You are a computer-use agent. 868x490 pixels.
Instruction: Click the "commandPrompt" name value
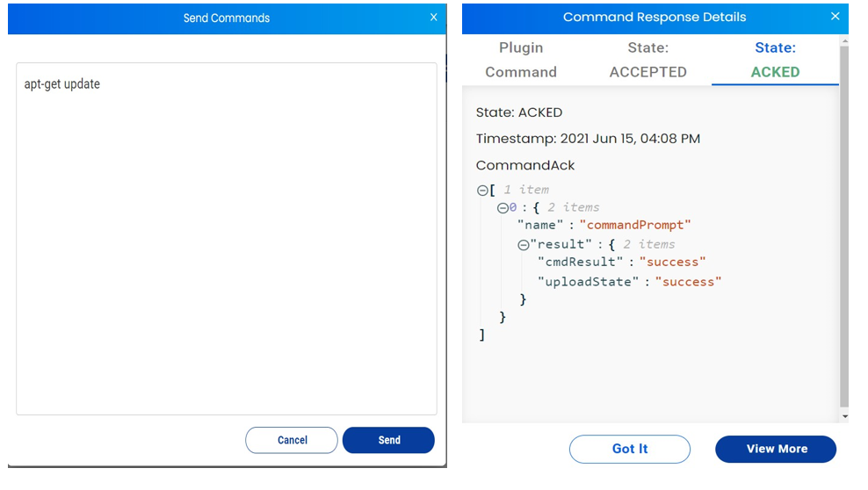(x=635, y=225)
